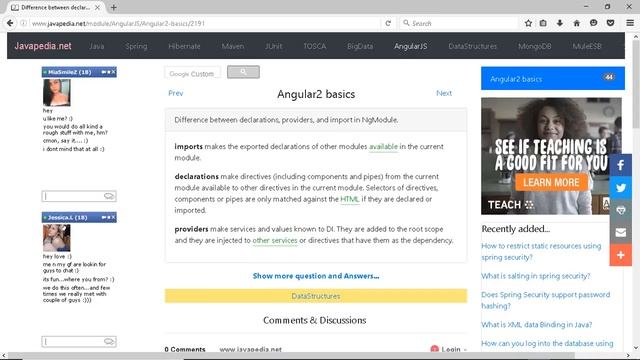Open the downloads arrow icon
Screen dimensions: 640x360
pos(560,23)
